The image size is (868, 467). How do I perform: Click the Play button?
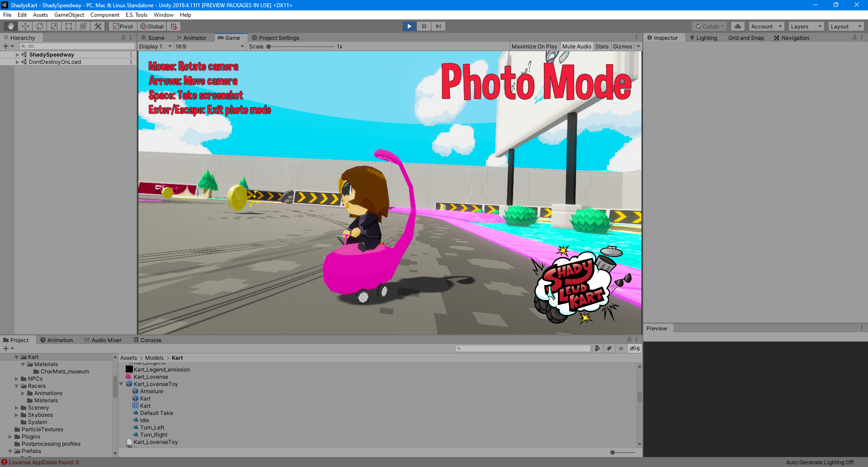410,26
